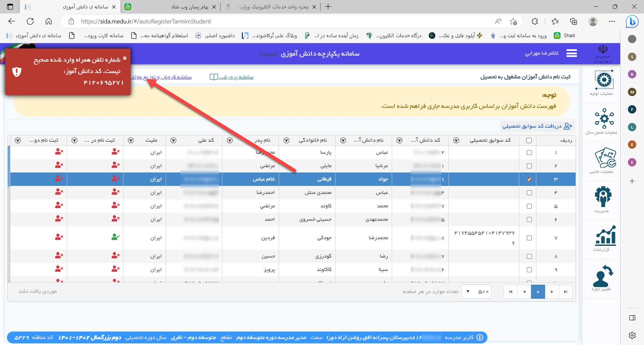This screenshot has width=644, height=345.
Task: Open گزارشات reports icon
Action: click(605, 235)
